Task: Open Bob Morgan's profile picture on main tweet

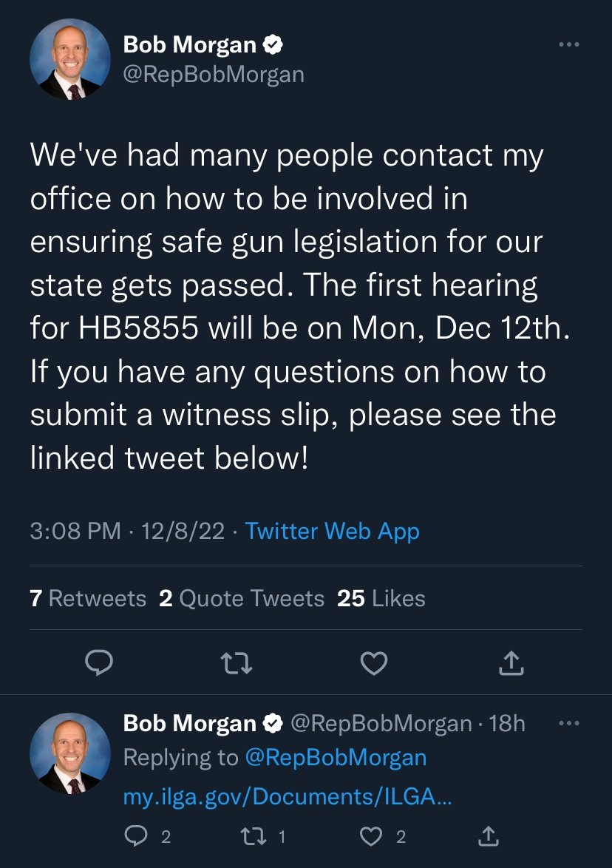Action: coord(70,59)
